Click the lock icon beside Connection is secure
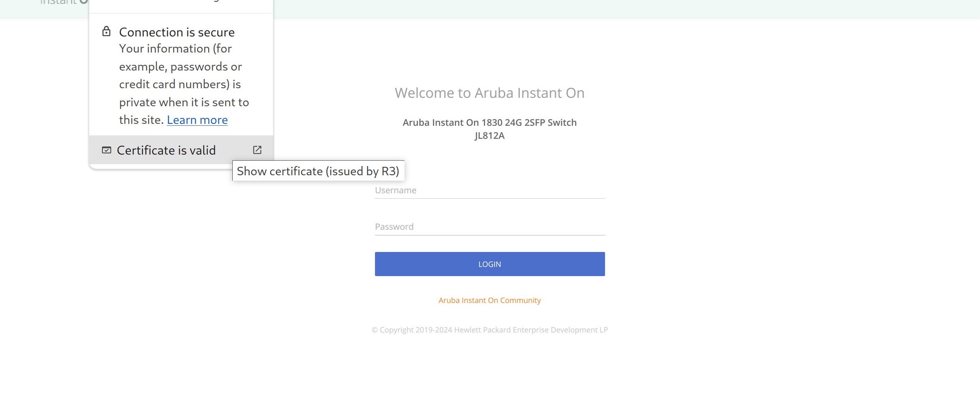The image size is (980, 395). click(106, 31)
